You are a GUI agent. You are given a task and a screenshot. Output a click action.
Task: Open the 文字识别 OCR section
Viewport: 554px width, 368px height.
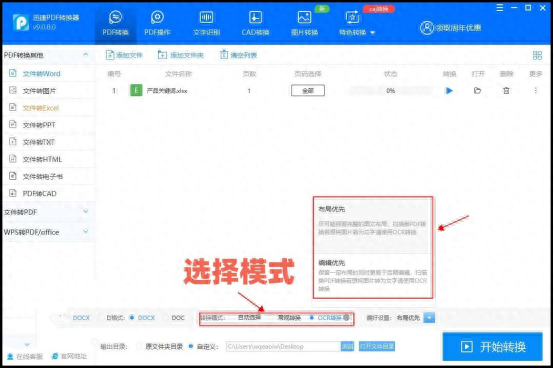[206, 23]
